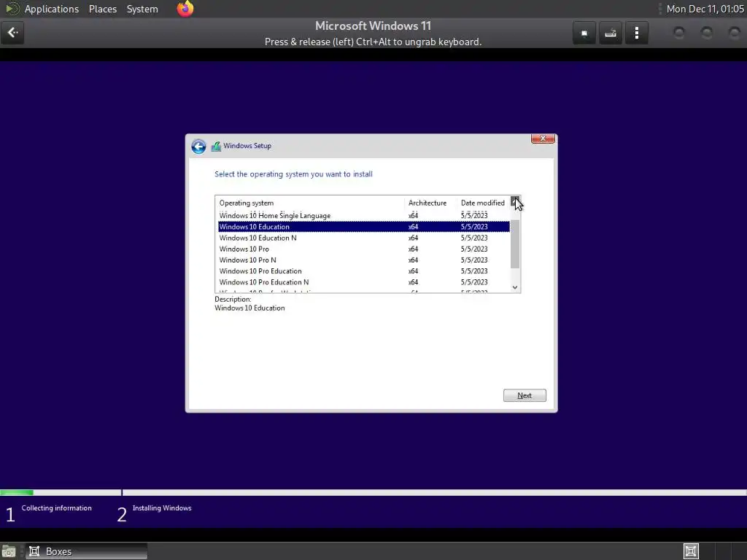
Task: Open the System menu
Action: (142, 9)
